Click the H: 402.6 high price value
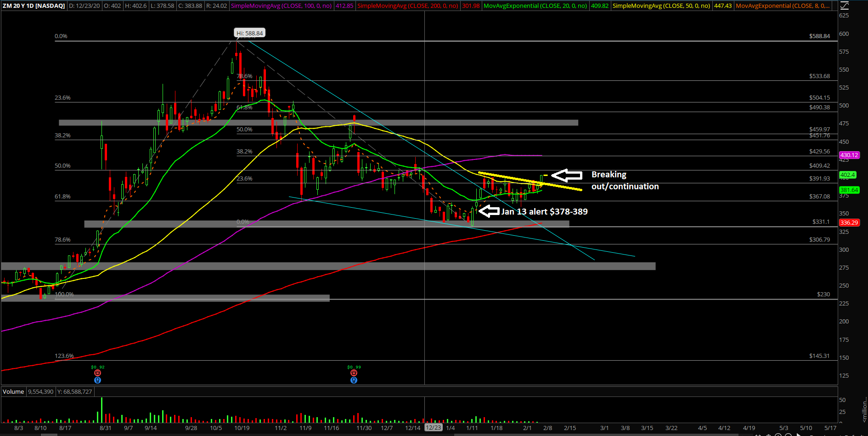 pos(136,6)
